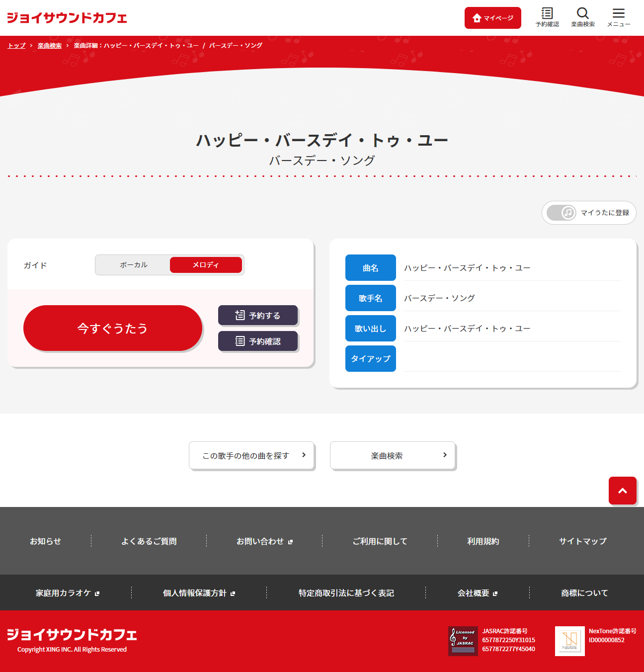Click the 歌い出し label
Image resolution: width=644 pixels, height=672 pixels.
click(371, 329)
